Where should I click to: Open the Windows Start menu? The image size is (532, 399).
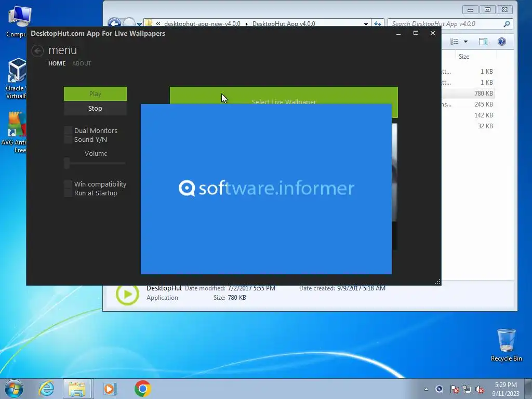14,389
